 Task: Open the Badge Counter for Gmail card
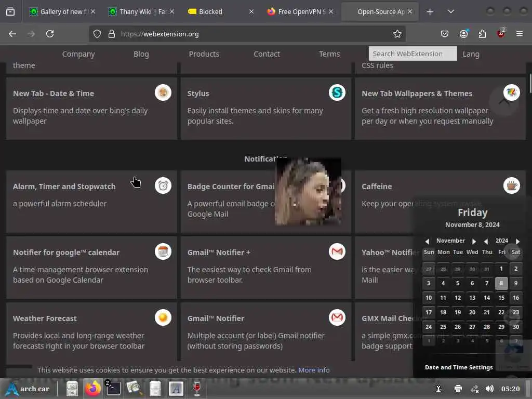(x=265, y=202)
